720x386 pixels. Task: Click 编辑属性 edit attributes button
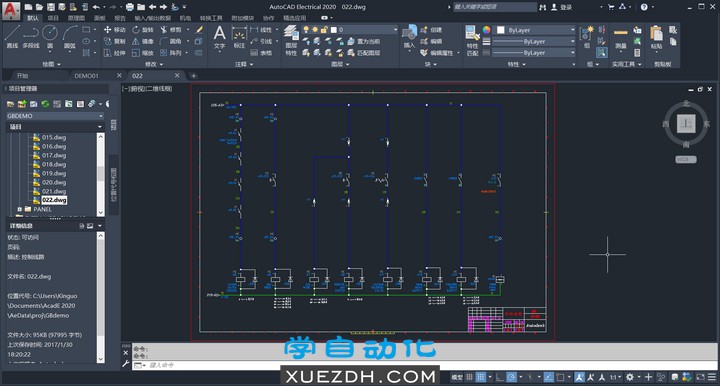437,53
